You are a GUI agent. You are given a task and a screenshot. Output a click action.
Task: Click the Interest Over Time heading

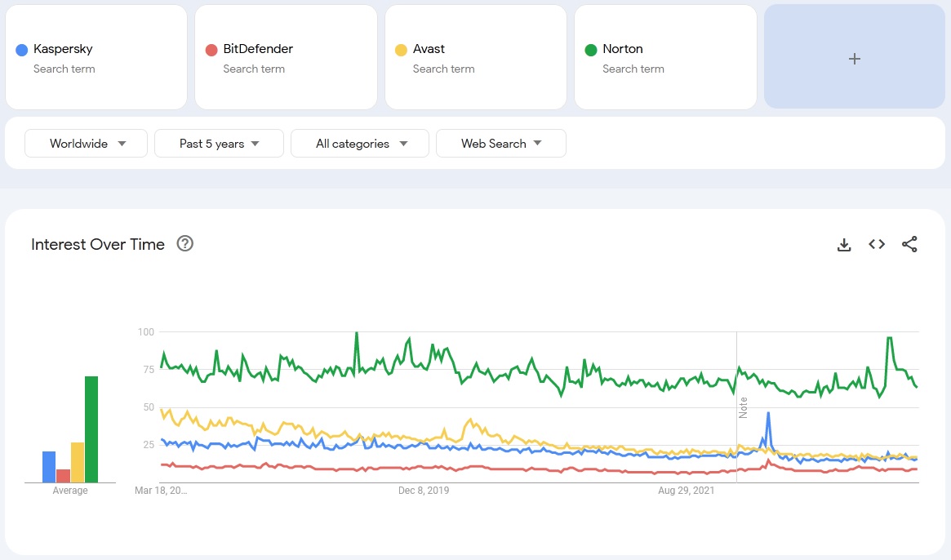[98, 244]
